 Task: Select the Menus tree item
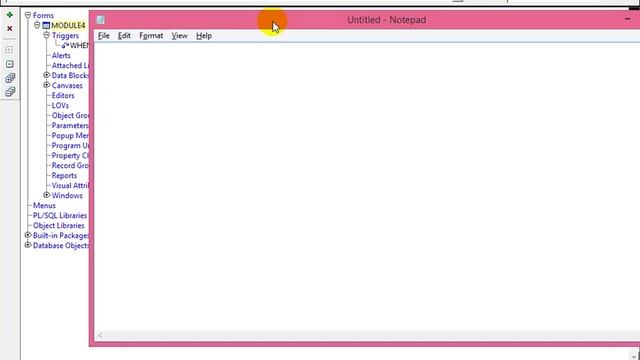click(x=44, y=206)
